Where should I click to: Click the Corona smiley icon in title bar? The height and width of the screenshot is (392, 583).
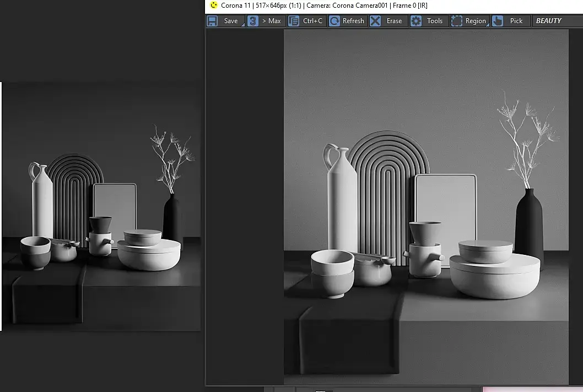click(x=213, y=5)
